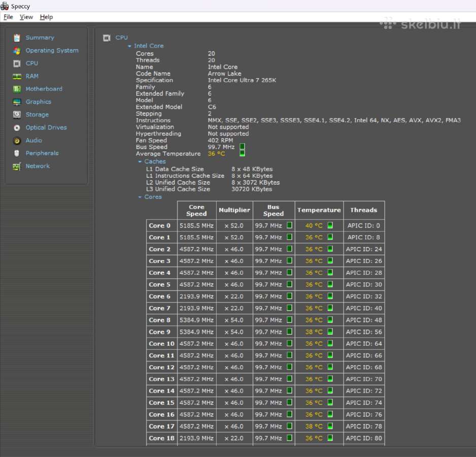Click the Multiplier column header
The image size is (476, 457).
pyautogui.click(x=234, y=210)
